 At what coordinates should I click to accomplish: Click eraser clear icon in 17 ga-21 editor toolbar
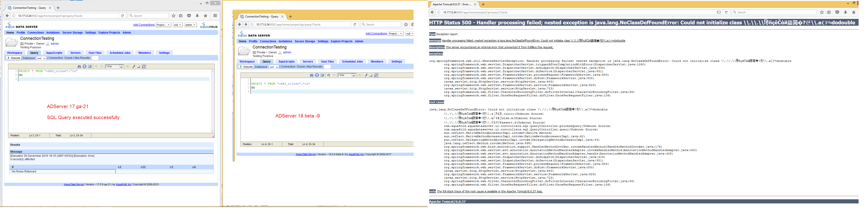[138, 66]
